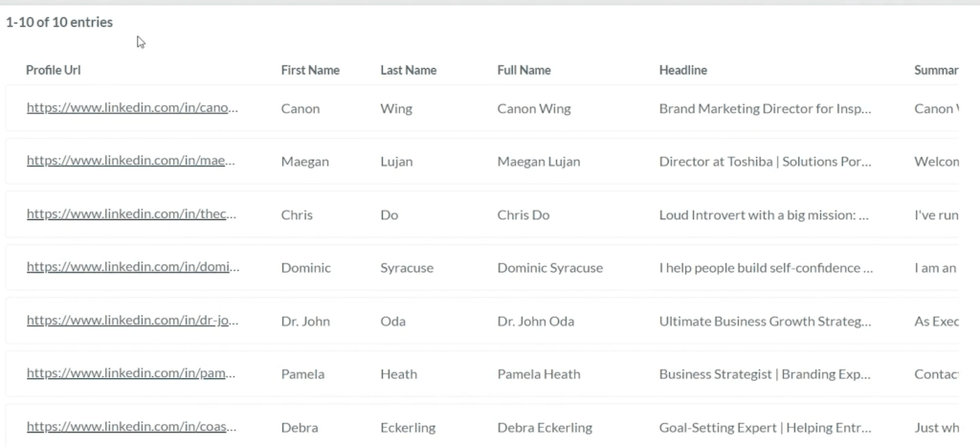Click the Full Name column header
The width and height of the screenshot is (980, 447).
(523, 71)
